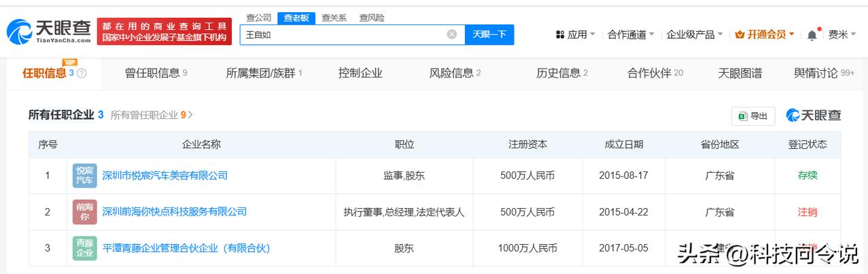The image size is (868, 274).
Task: Click the 注销 status in row 2
Action: (x=808, y=212)
